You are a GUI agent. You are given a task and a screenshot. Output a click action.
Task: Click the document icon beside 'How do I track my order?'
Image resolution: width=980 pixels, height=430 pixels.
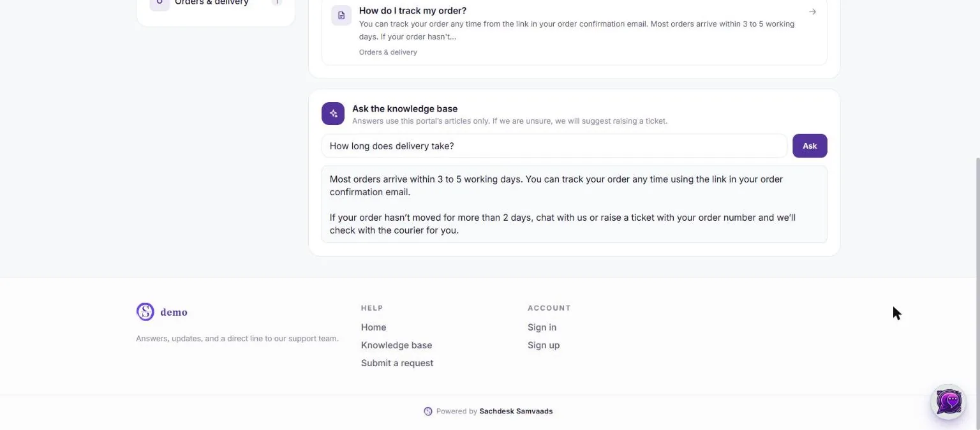pyautogui.click(x=341, y=15)
